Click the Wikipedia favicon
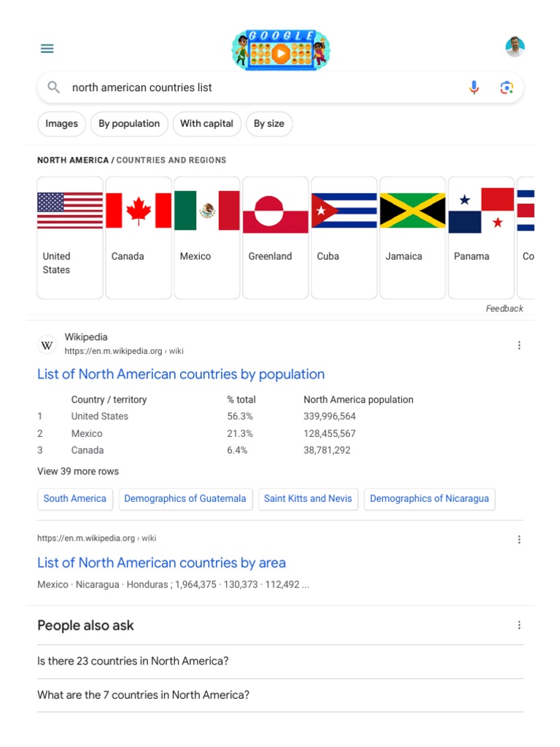560x747 pixels. tap(47, 344)
